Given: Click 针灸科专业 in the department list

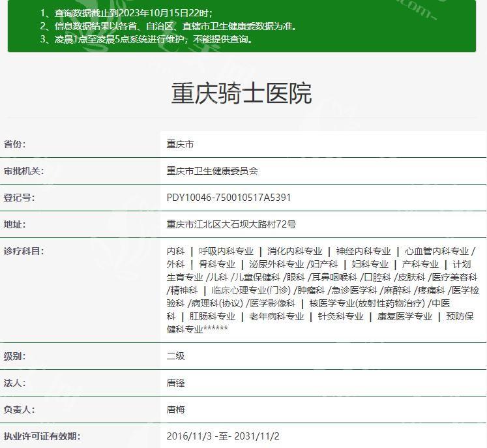Looking at the screenshot, I should click(340, 316).
